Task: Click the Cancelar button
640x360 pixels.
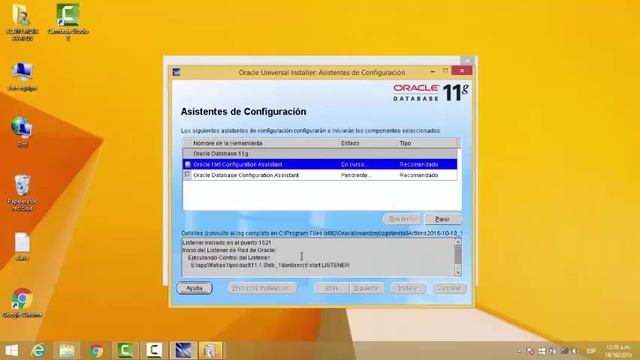Action: [x=449, y=288]
